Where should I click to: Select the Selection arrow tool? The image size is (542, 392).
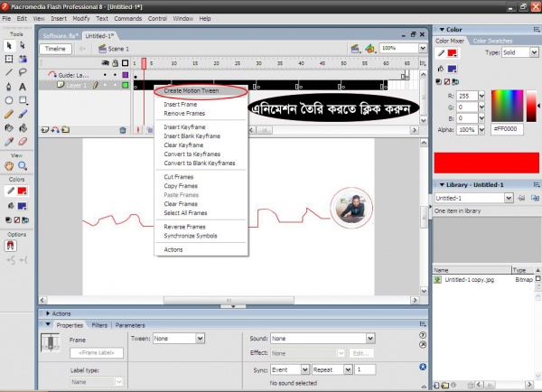pos(9,45)
